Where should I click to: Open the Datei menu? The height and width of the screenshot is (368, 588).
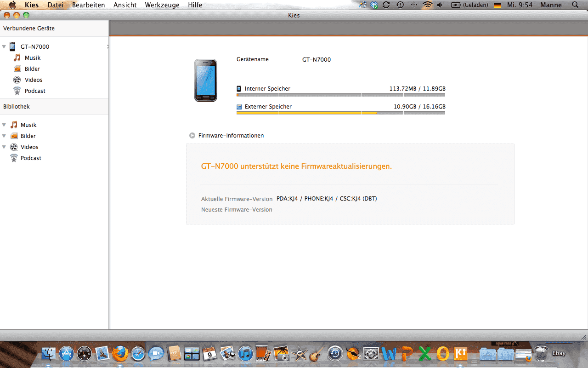coord(56,5)
